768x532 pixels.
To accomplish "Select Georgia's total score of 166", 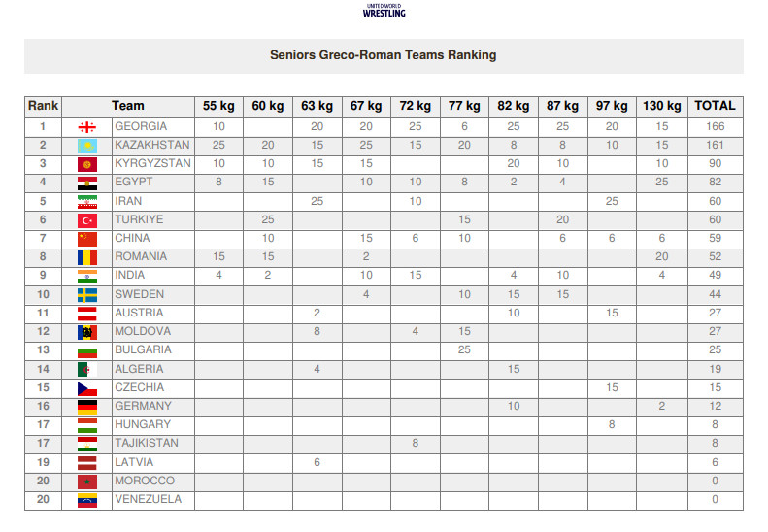I will point(715,127).
